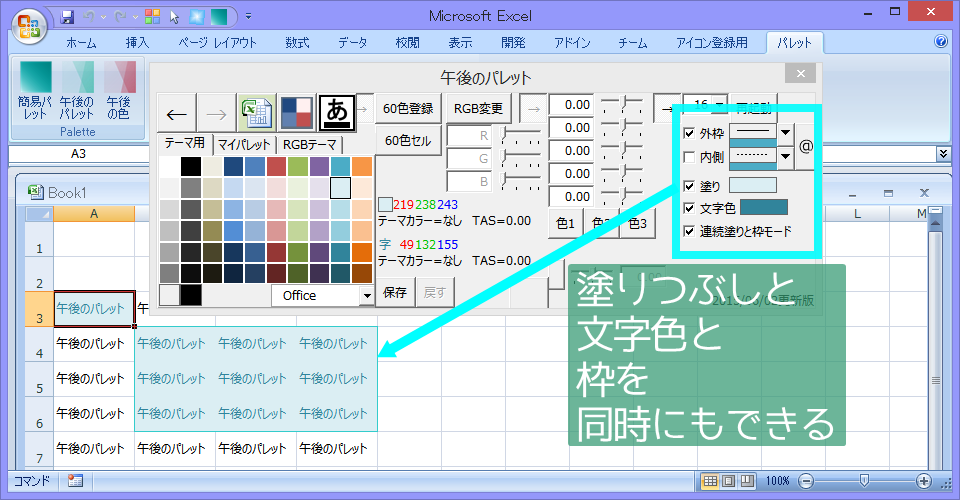Open the 外枠 line style dropdown
The image size is (960, 500).
[785, 132]
